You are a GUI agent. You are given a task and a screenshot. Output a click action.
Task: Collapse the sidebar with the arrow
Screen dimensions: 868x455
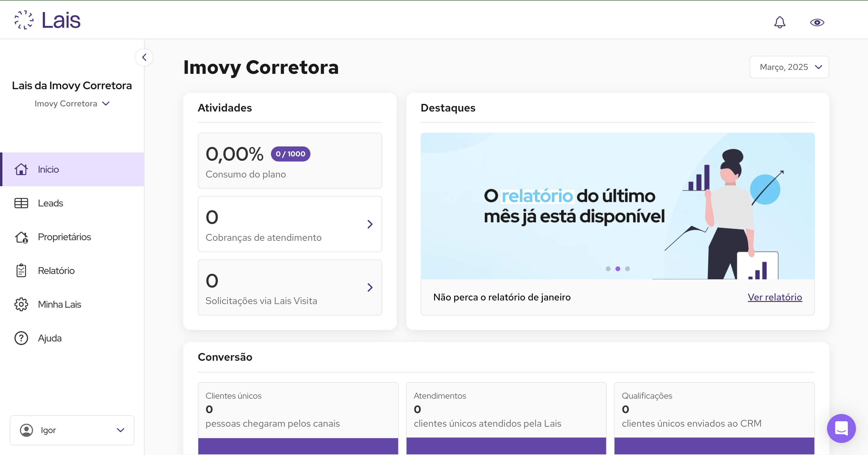pos(144,57)
